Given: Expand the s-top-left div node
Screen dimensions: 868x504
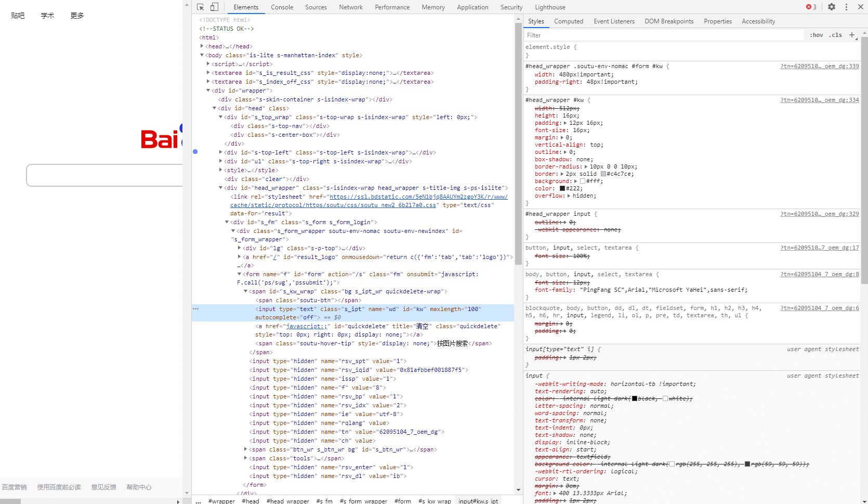Looking at the screenshot, I should click(x=221, y=152).
